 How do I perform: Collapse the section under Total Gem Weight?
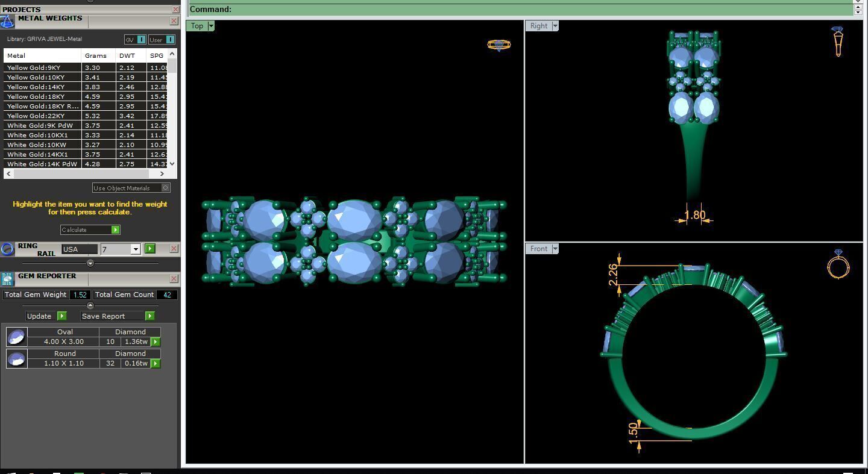[90, 305]
